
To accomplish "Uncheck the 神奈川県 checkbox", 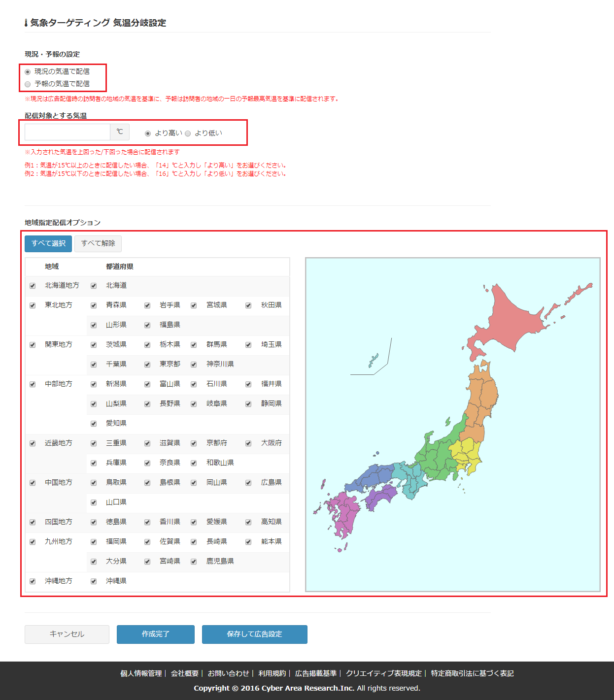I will (x=194, y=365).
